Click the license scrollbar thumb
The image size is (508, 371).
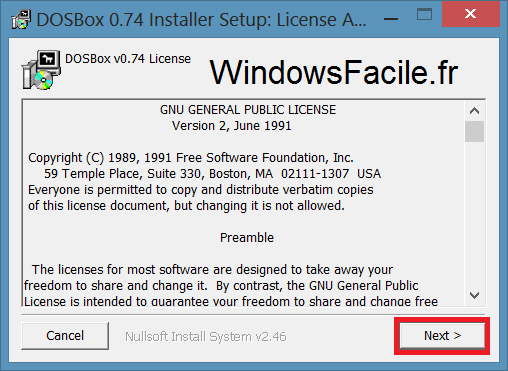point(474,131)
